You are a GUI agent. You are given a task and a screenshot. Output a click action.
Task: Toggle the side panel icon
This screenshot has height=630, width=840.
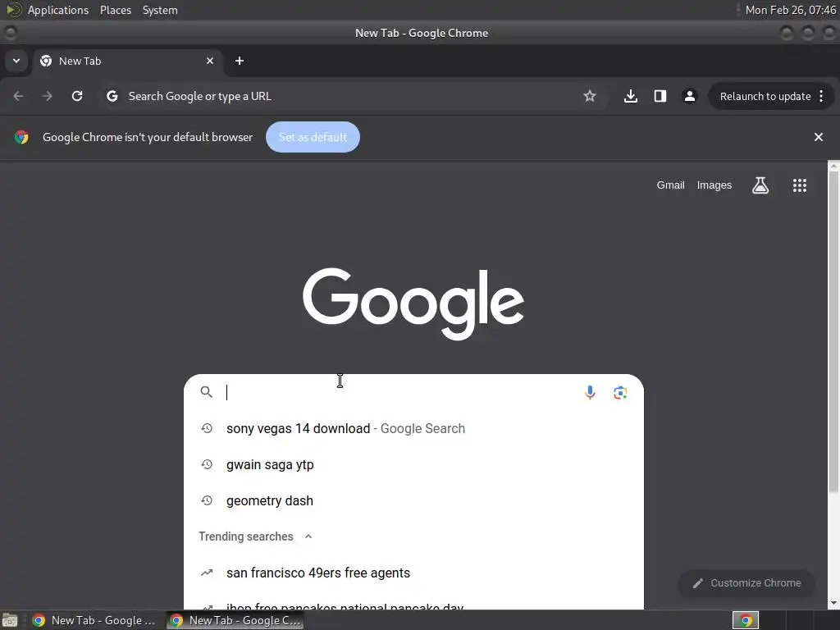pyautogui.click(x=660, y=97)
